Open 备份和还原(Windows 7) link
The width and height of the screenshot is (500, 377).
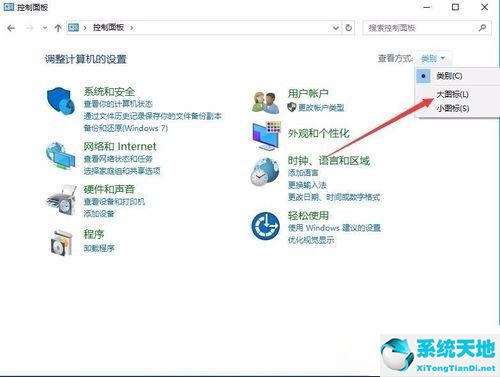pyautogui.click(x=126, y=128)
